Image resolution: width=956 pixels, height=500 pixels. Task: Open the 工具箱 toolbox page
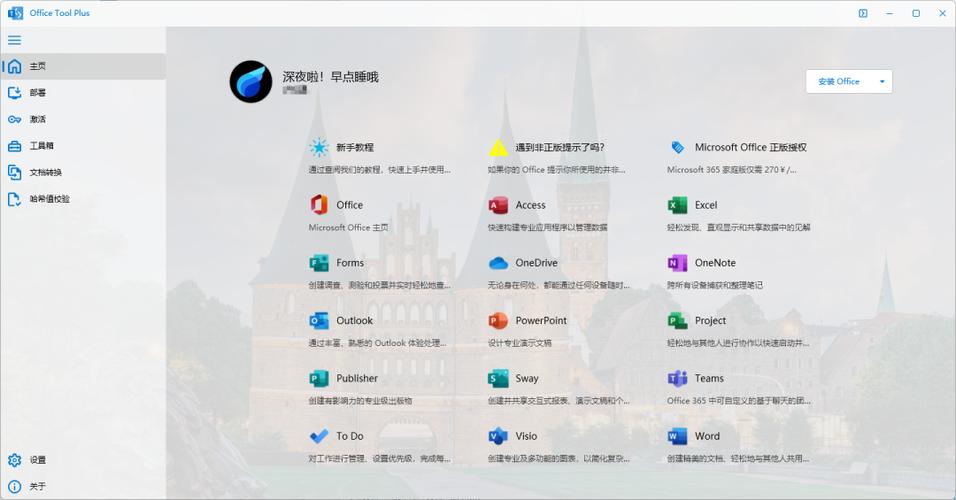[83, 146]
